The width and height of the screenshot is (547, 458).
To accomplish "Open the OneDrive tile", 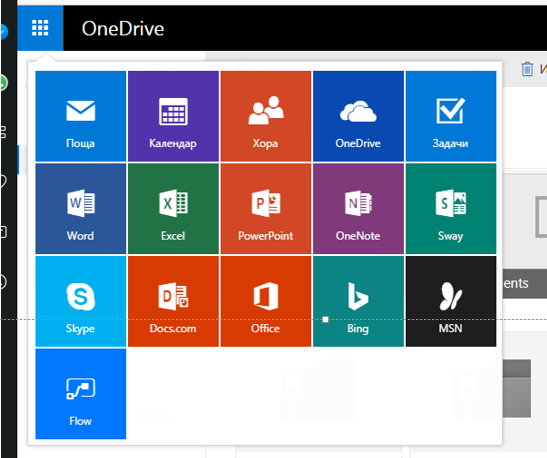I will pyautogui.click(x=358, y=116).
